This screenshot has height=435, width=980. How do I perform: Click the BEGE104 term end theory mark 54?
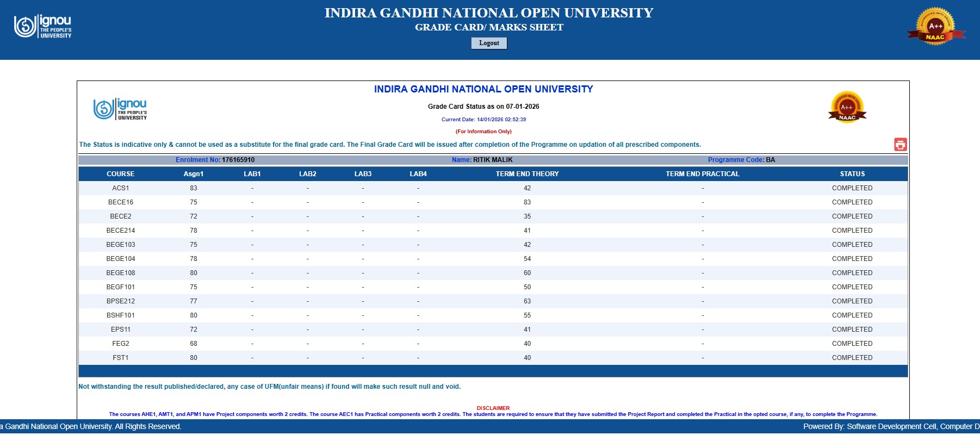pyautogui.click(x=528, y=259)
